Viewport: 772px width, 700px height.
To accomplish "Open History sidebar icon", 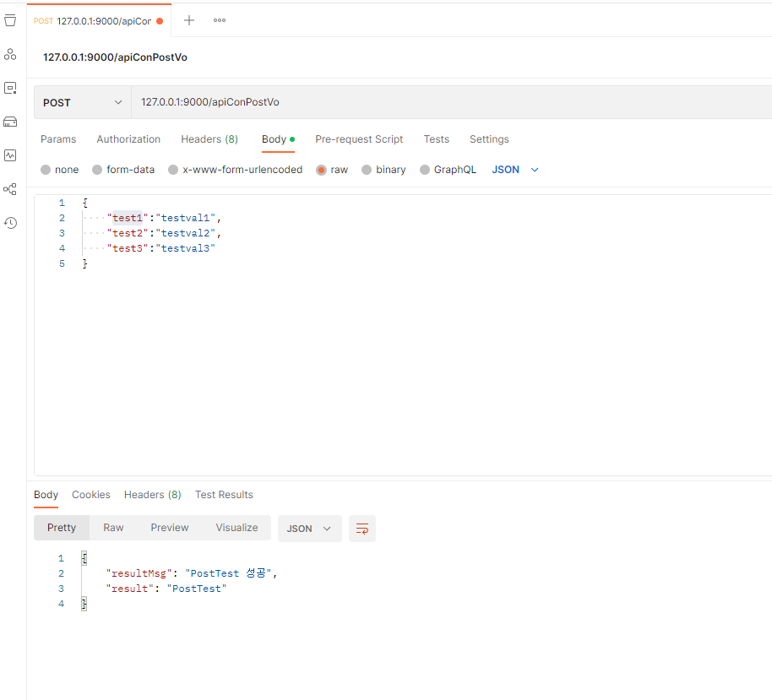I will click(x=10, y=223).
